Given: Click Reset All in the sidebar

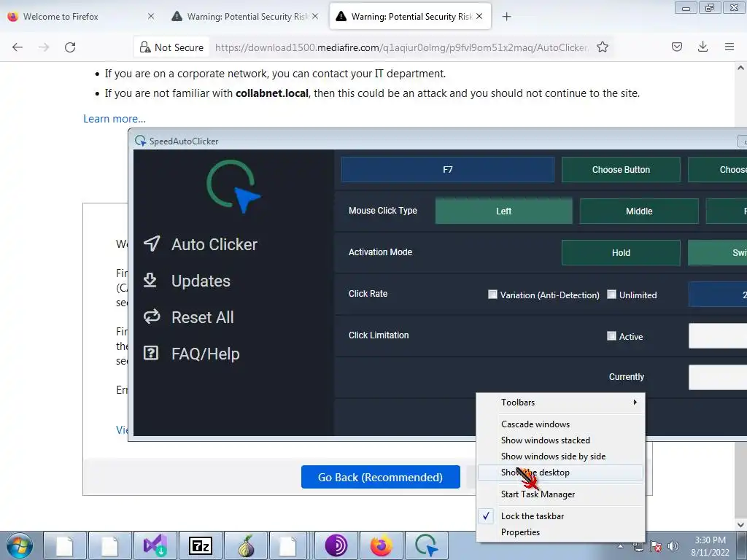Looking at the screenshot, I should (x=189, y=317).
